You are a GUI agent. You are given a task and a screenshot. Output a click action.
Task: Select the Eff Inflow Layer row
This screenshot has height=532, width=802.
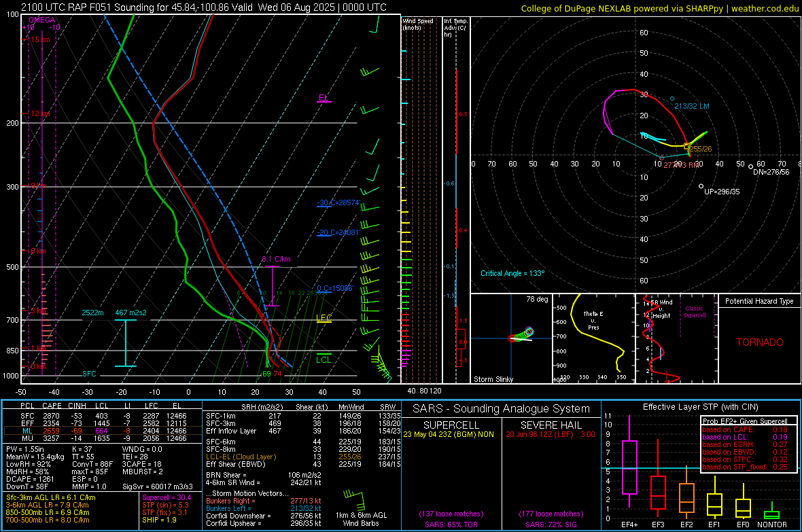pos(303,431)
